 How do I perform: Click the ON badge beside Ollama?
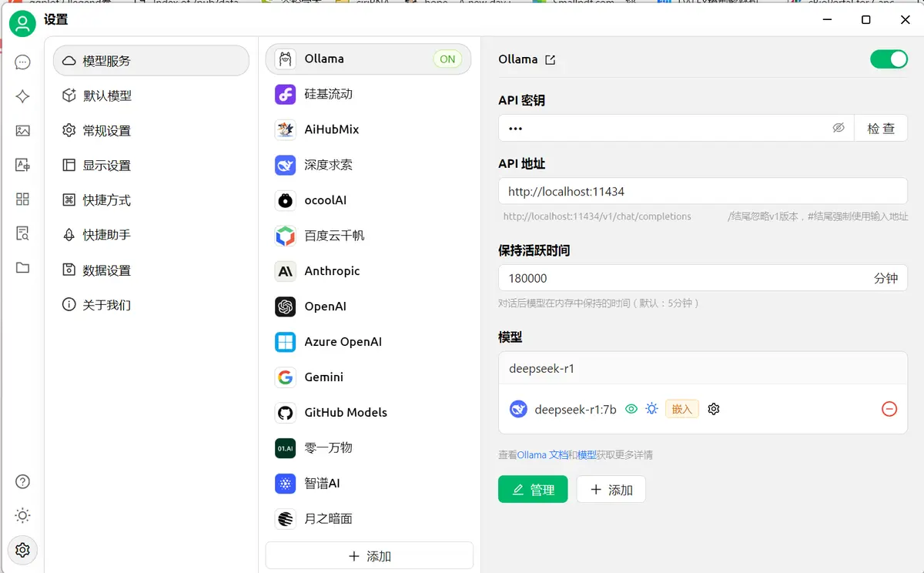point(447,59)
